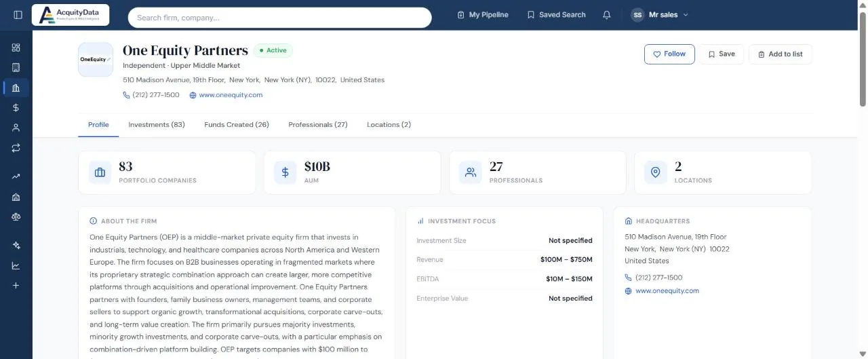Click the One Equity Partners heading
This screenshot has height=359, width=868.
[185, 50]
